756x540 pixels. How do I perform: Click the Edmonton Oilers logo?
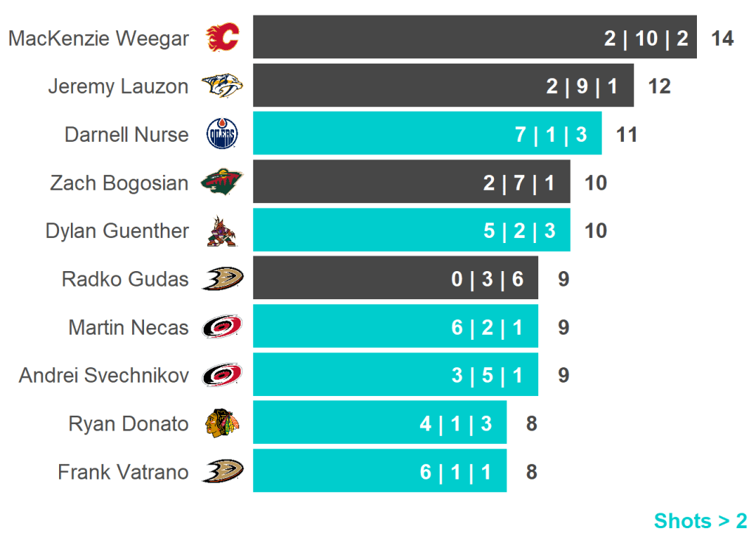222,134
